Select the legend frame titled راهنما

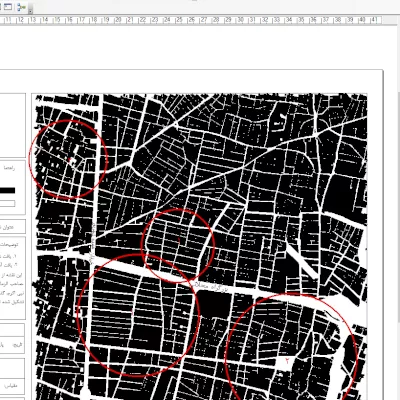click(12, 188)
